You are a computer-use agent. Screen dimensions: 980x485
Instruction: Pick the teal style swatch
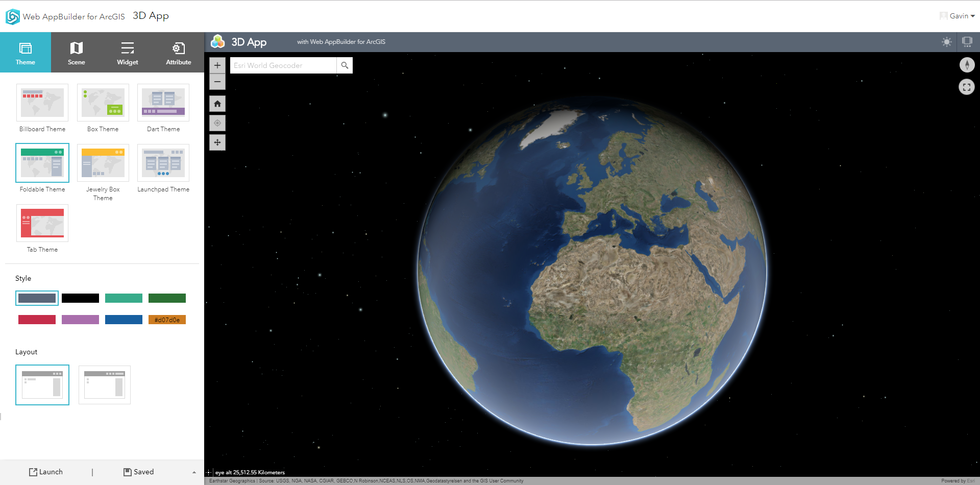pyautogui.click(x=124, y=298)
